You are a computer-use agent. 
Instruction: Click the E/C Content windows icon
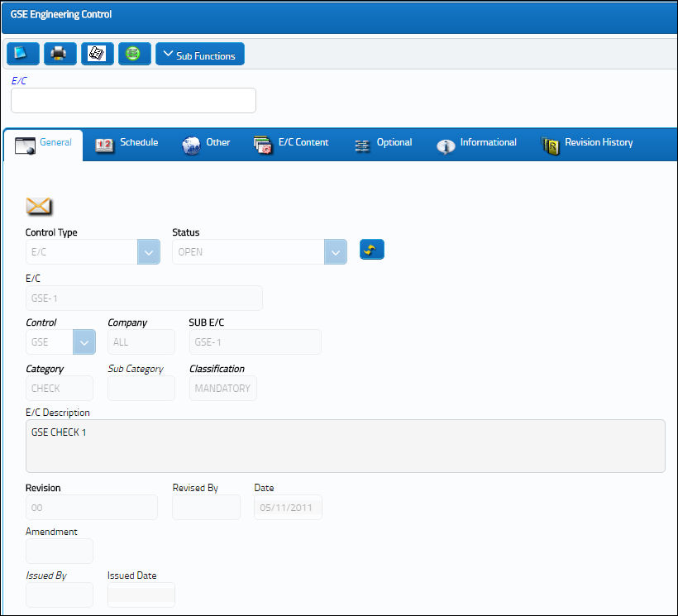[262, 145]
